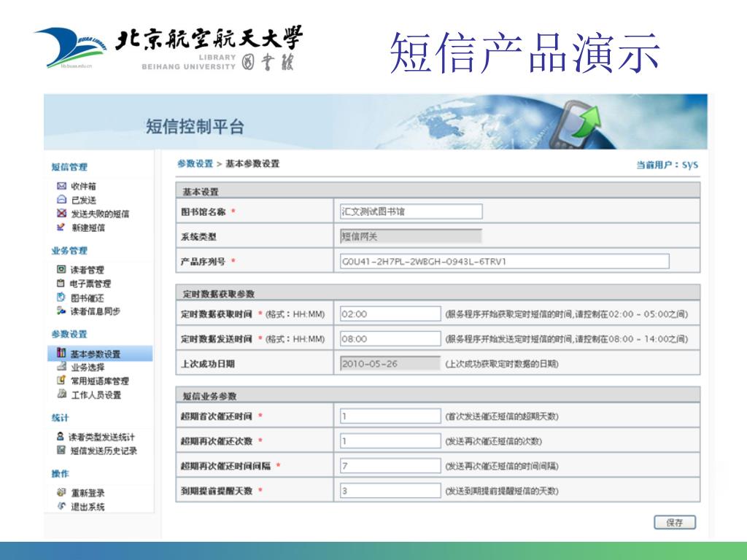Click the 统计 sidebar heading
Viewport: 747px width, 560px height.
click(x=61, y=418)
